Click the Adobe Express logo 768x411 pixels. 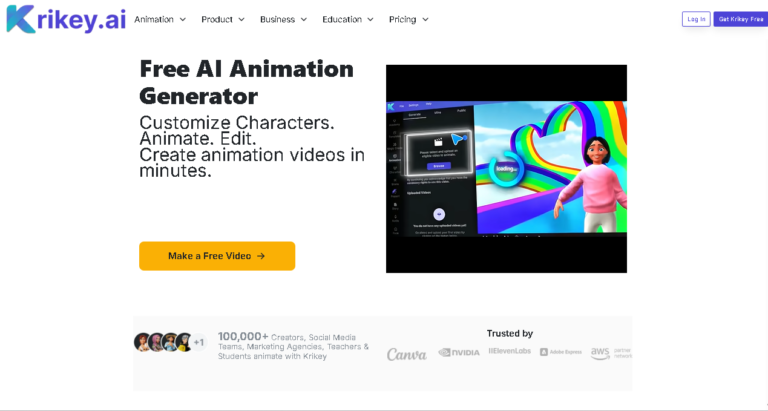(561, 352)
